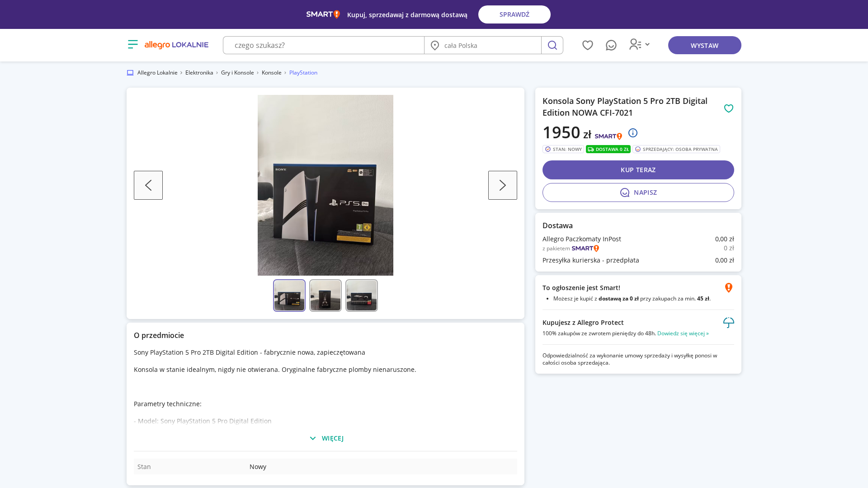Click the Allegro Lokalnie logo
This screenshot has height=488, width=868.
176,45
